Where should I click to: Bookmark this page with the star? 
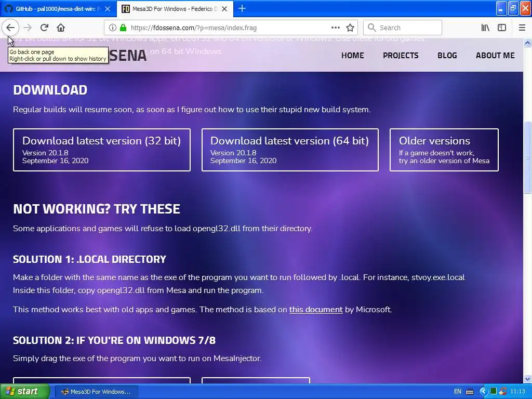click(350, 28)
